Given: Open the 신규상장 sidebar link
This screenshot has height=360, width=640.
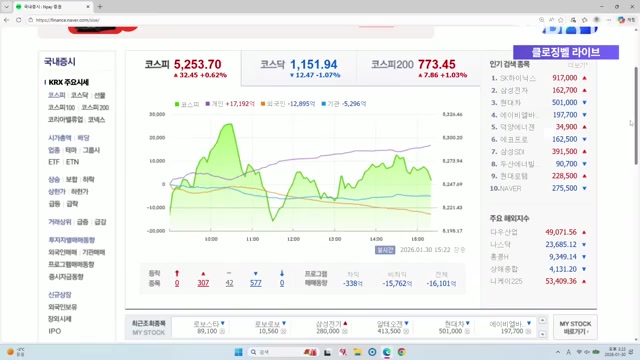Looking at the screenshot, I should (x=60, y=295).
